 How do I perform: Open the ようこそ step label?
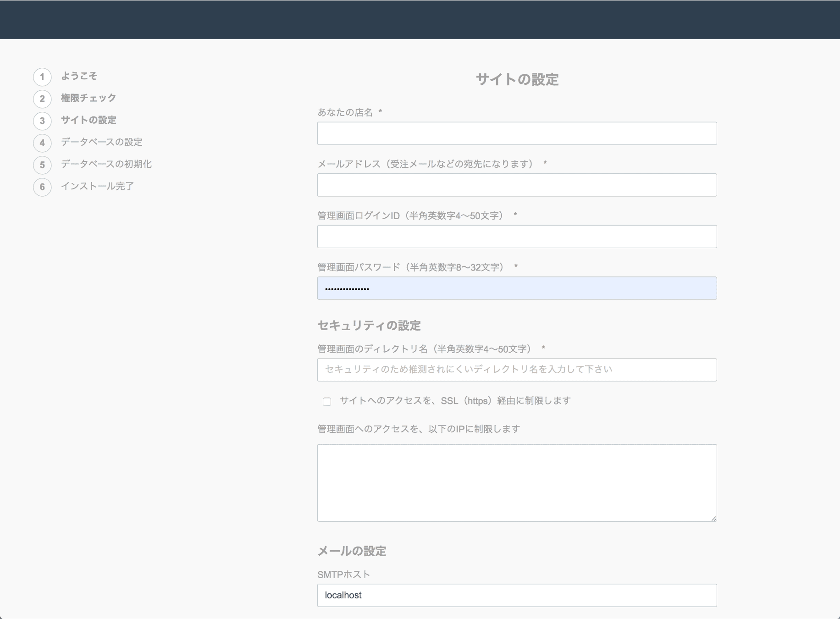pos(79,76)
